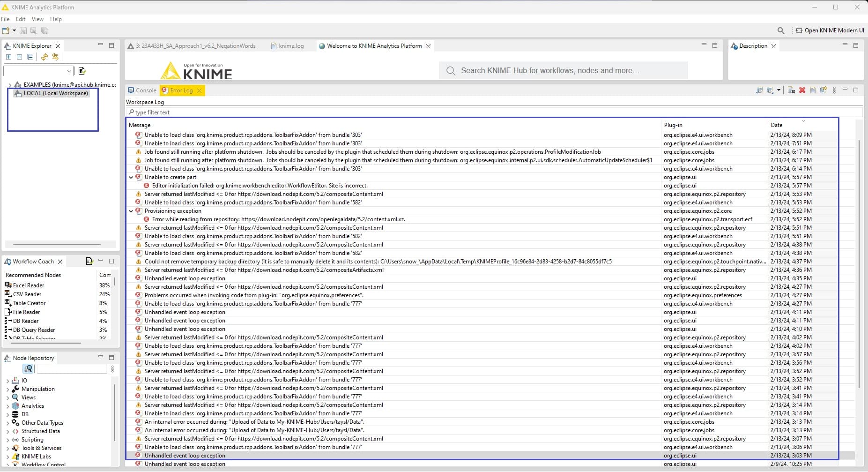This screenshot has width=868, height=472.
Task: Switch to the Console tab
Action: pos(142,90)
